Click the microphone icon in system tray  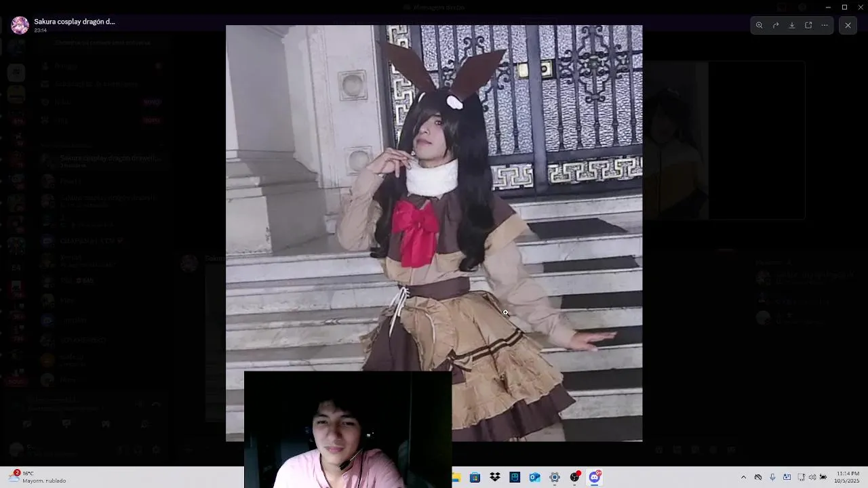772,477
